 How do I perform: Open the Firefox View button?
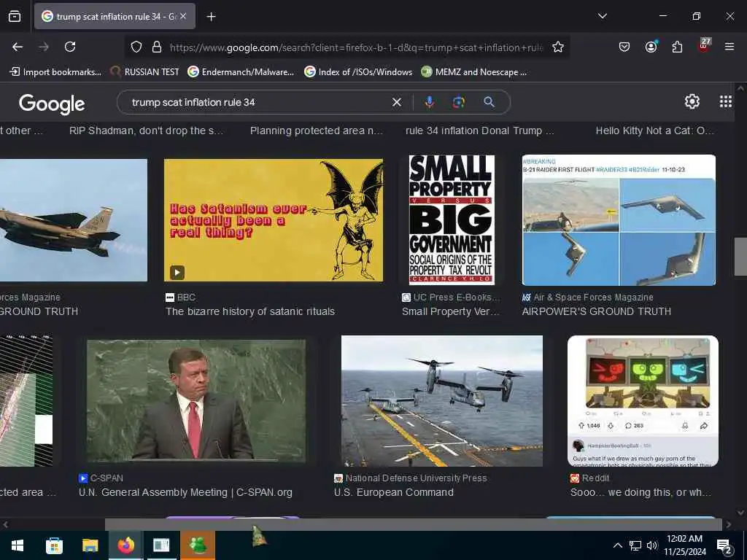coord(15,16)
